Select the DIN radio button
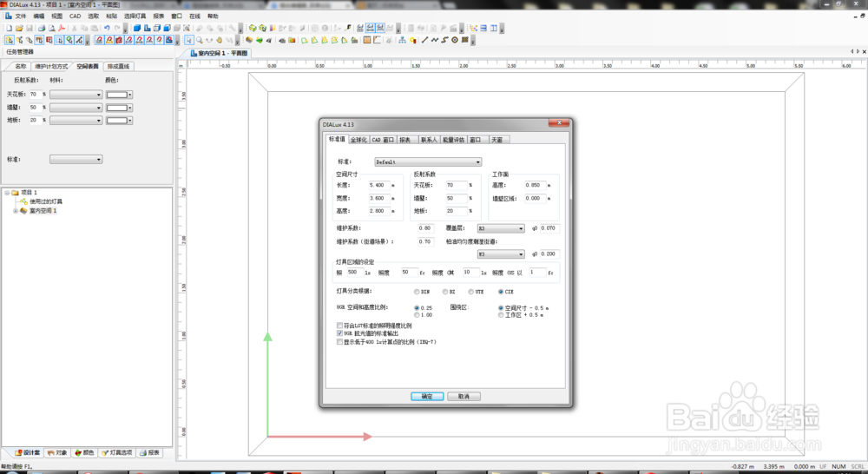Viewport: 868px width, 474px height. tap(417, 292)
